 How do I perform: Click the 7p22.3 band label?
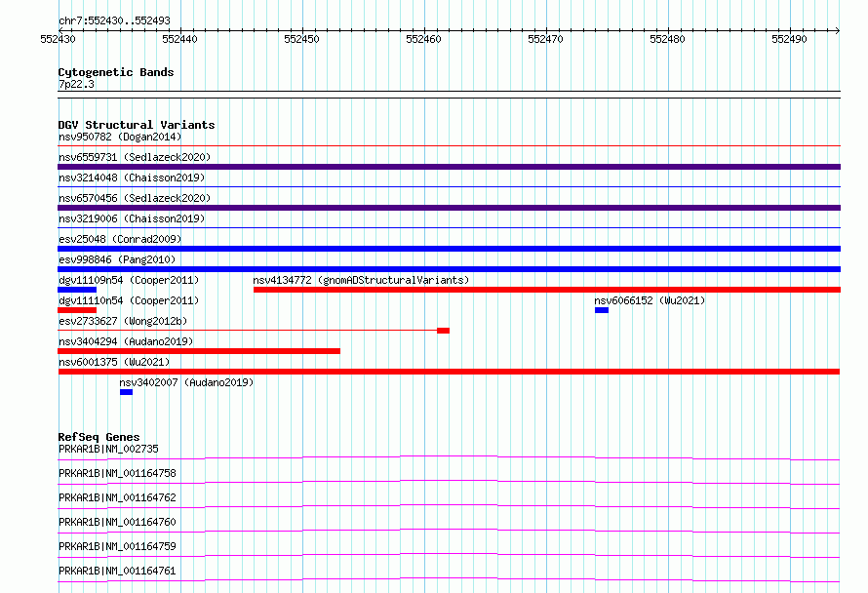[76, 84]
